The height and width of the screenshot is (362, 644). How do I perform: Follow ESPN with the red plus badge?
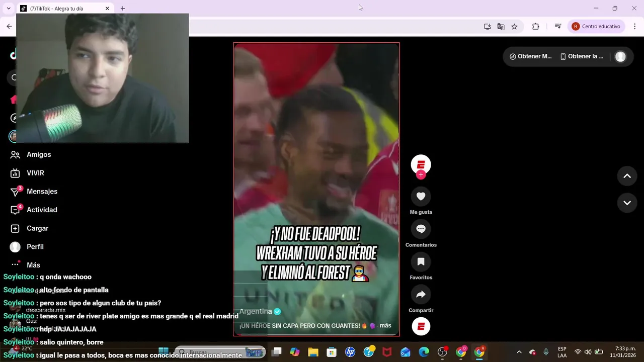tap(421, 174)
